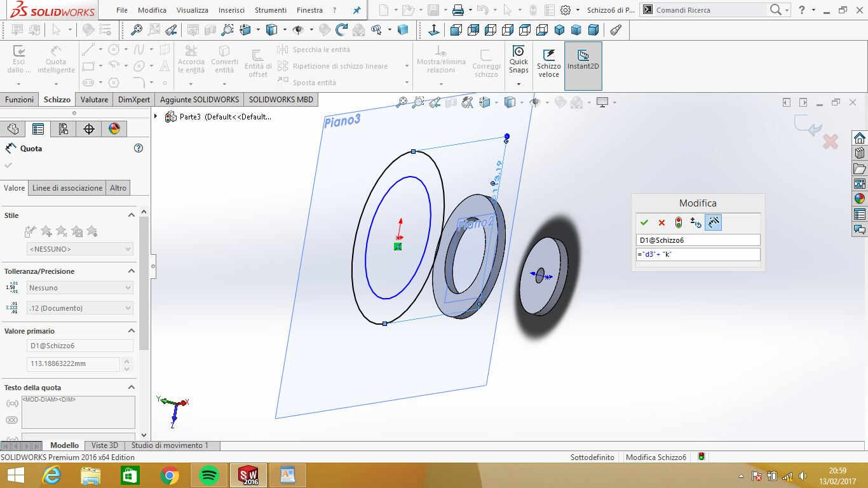Viewport: 868px width, 488px height.
Task: Collapse the Testo della quota section
Action: tap(132, 388)
